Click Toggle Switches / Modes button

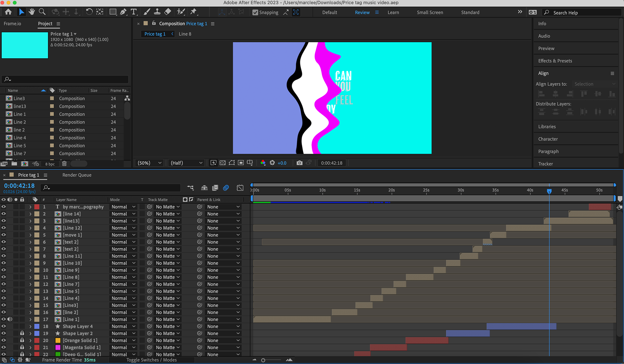151,360
